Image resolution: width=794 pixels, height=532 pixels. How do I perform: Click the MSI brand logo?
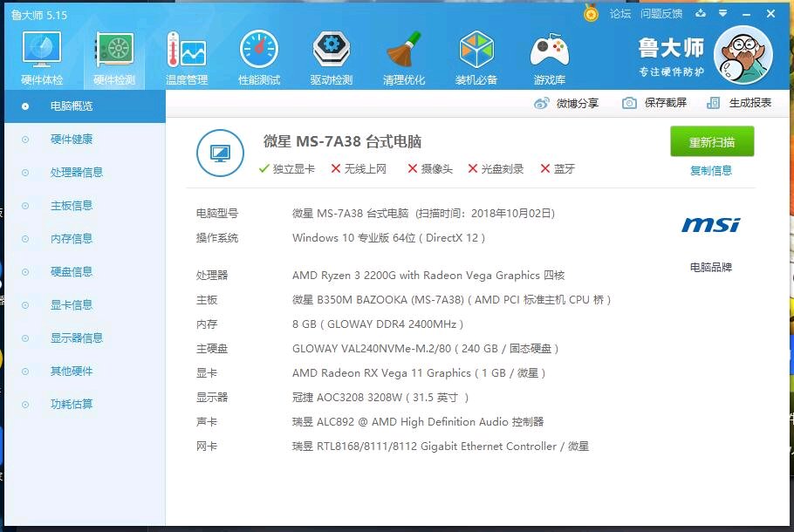click(x=711, y=225)
